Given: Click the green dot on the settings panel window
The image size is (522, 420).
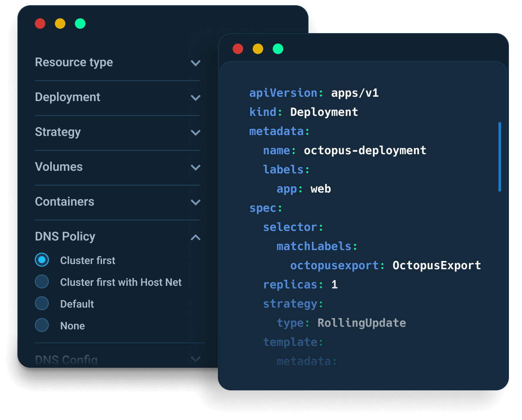Looking at the screenshot, I should pos(80,24).
